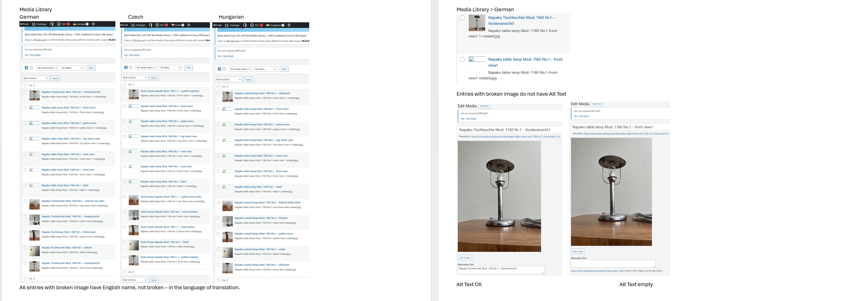
Task: Tick the checkbox for Napako Tischleuchte Vorderansicht1 in enlarged German list
Action: point(462,18)
